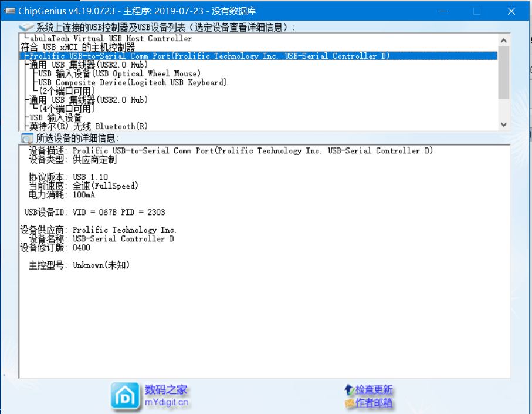Visit the mYdigit.cn link
The image size is (532, 414).
[x=166, y=402]
